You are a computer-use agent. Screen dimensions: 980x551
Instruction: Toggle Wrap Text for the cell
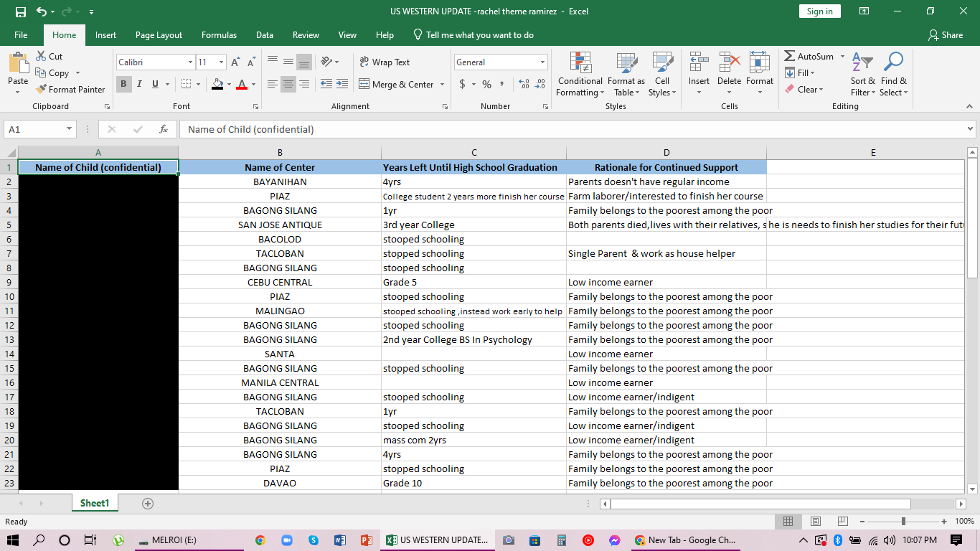385,62
